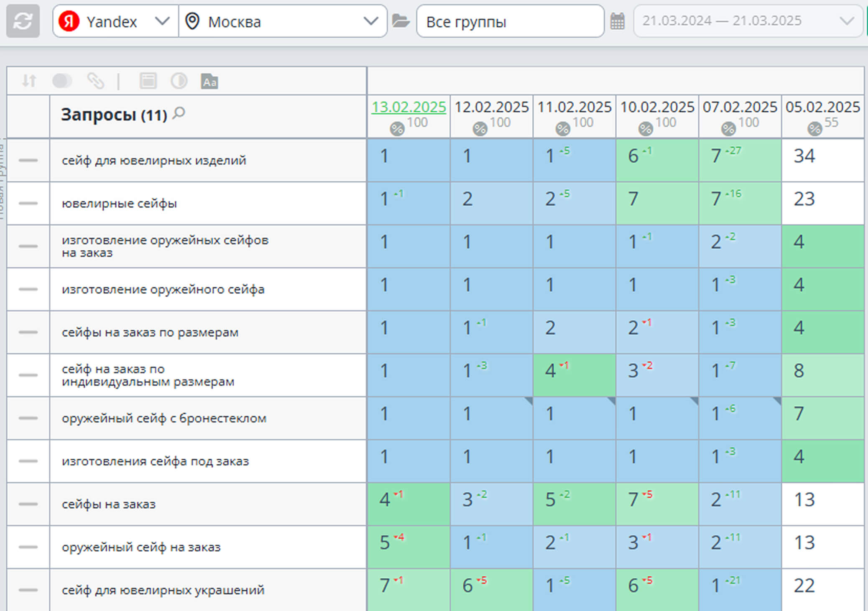Select query сейфы на заказ по размерам
Screen dimensions: 868x611
(150, 332)
